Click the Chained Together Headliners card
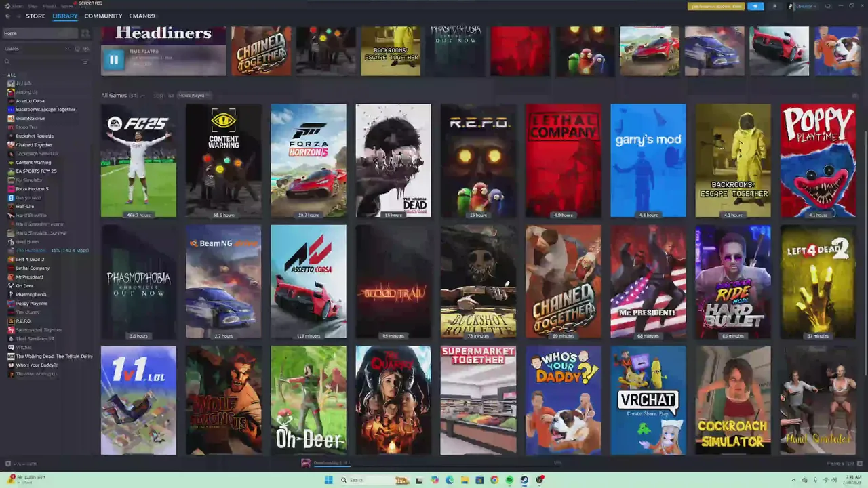Screen dimensions: 868x488 [x=261, y=51]
